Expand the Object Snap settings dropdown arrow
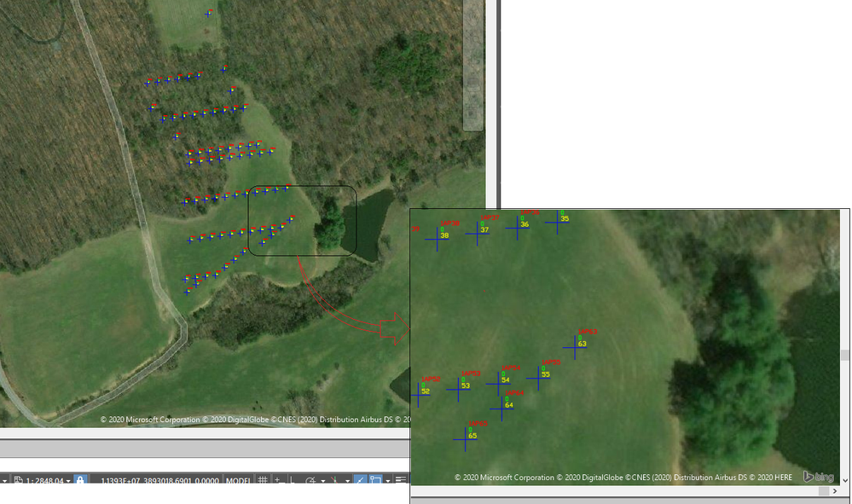Image resolution: width=852 pixels, height=504 pixels. pos(388,481)
